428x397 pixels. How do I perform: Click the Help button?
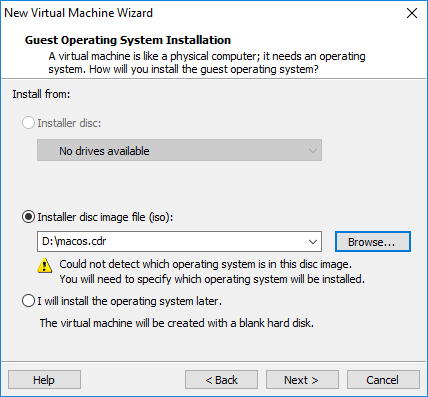[x=44, y=379]
